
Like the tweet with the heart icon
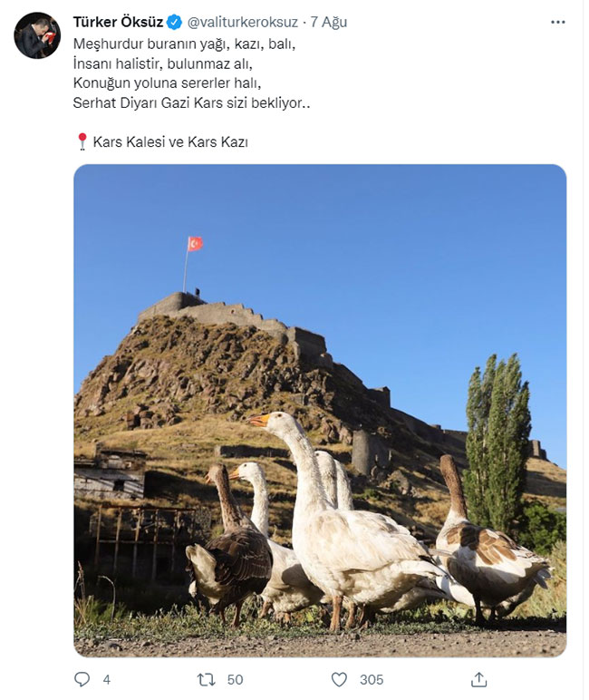coord(339,679)
